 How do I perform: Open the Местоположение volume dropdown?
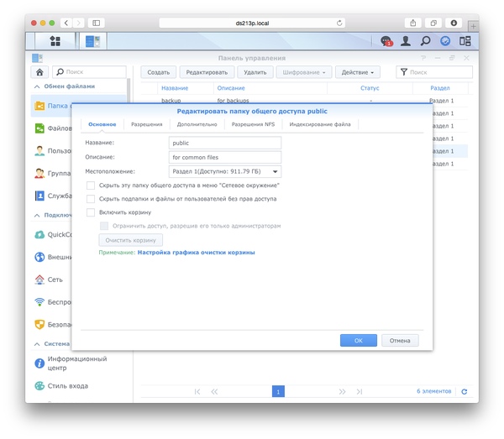tap(225, 171)
